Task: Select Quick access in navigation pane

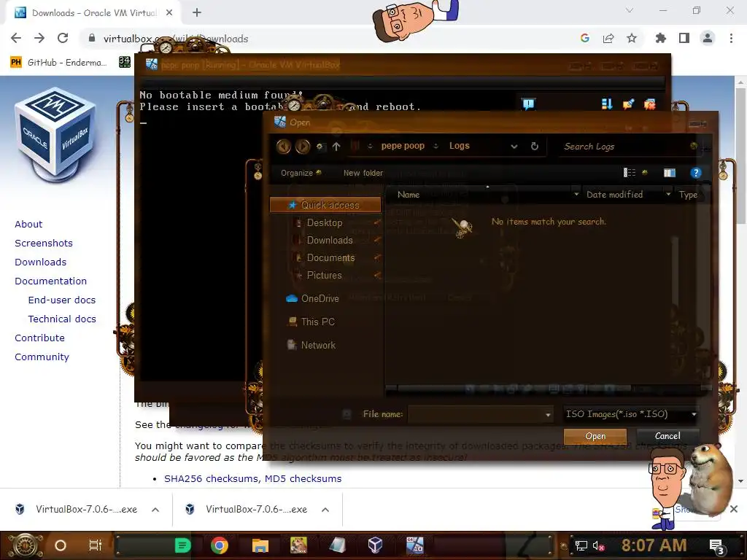Action: (325, 205)
